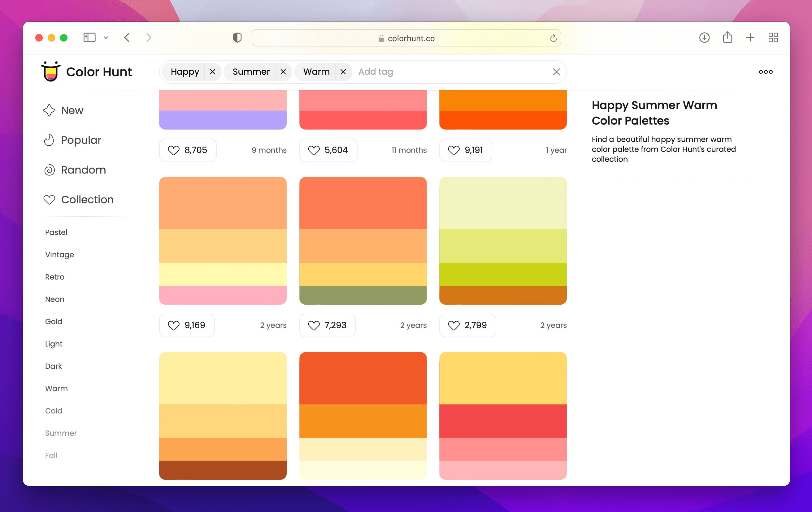Open the Vintage palette category
The height and width of the screenshot is (512, 812).
tap(59, 254)
